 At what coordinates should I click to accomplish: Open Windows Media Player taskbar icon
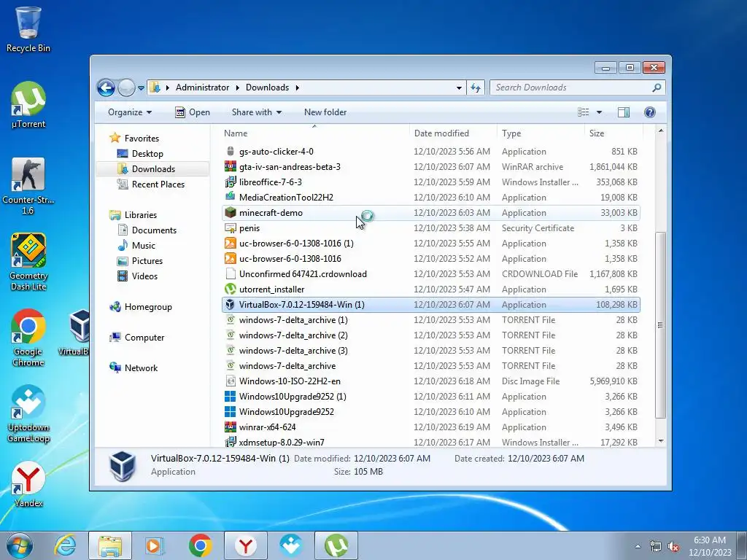tap(154, 545)
